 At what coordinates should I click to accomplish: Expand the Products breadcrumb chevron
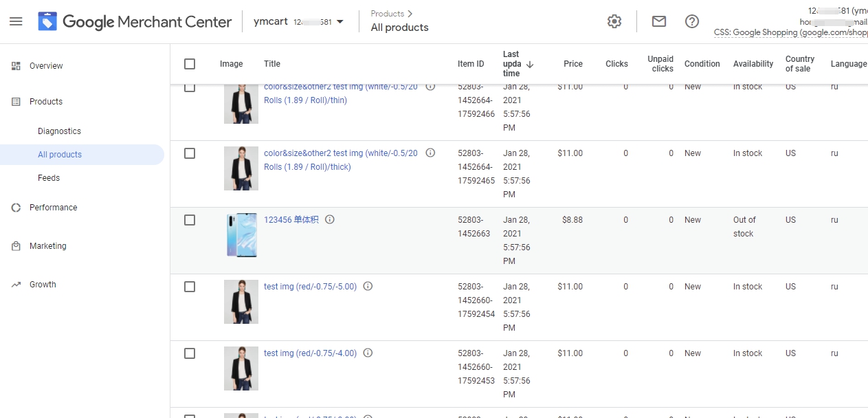click(x=410, y=14)
